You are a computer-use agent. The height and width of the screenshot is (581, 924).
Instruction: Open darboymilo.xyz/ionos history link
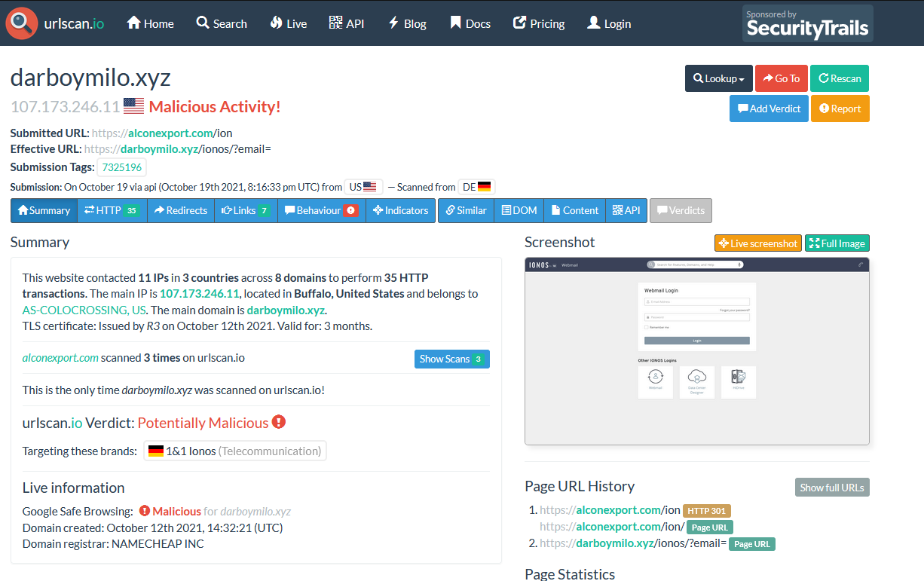633,543
